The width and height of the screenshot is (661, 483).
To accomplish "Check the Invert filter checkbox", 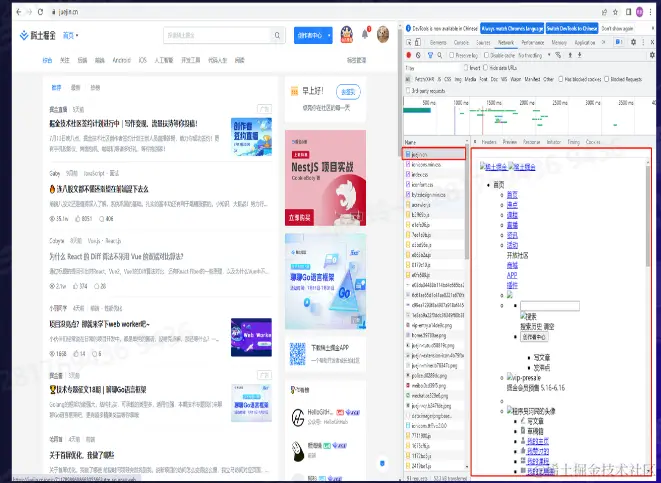I will pyautogui.click(x=466, y=67).
